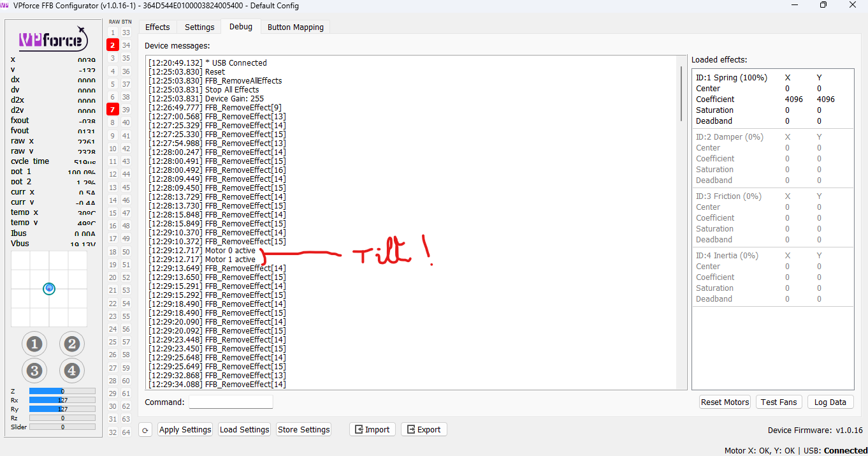Click the 'Loaded effects:' label

coord(720,59)
